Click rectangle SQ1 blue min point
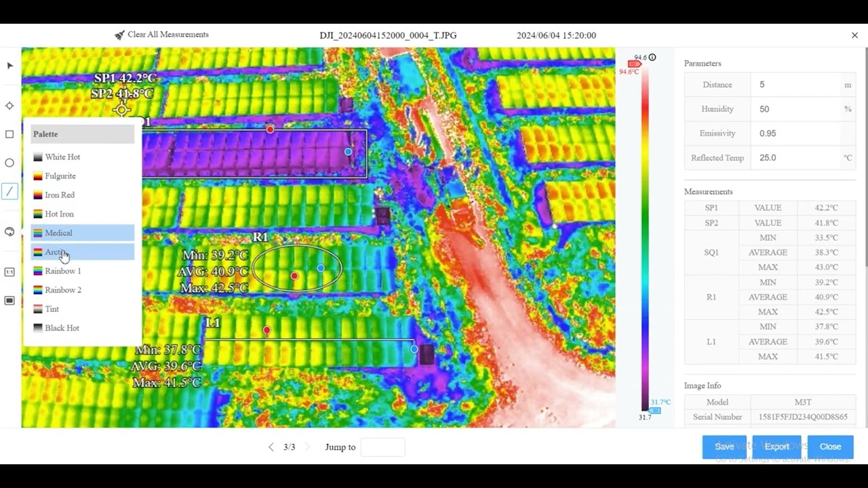 348,152
